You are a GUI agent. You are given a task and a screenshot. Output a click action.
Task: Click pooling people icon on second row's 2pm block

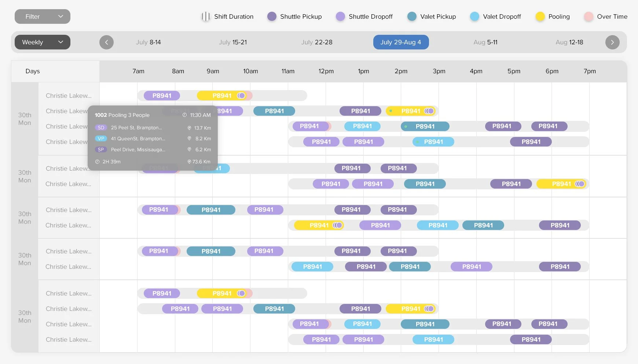[x=429, y=111]
